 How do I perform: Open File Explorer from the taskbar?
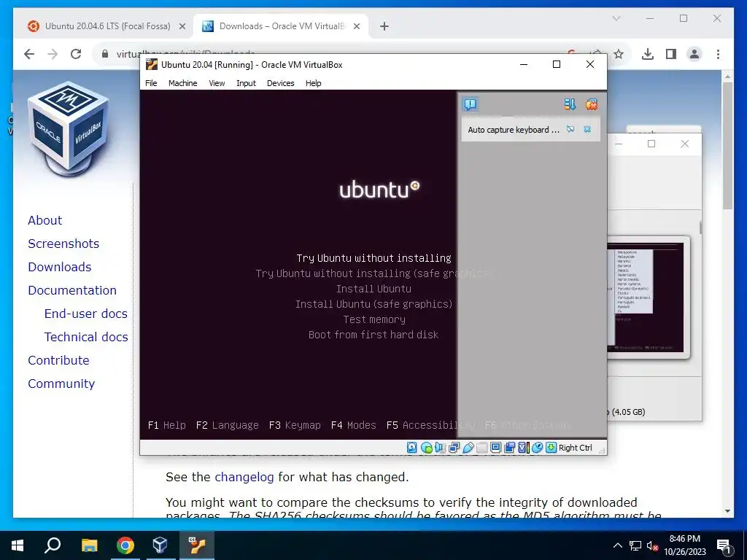point(89,545)
